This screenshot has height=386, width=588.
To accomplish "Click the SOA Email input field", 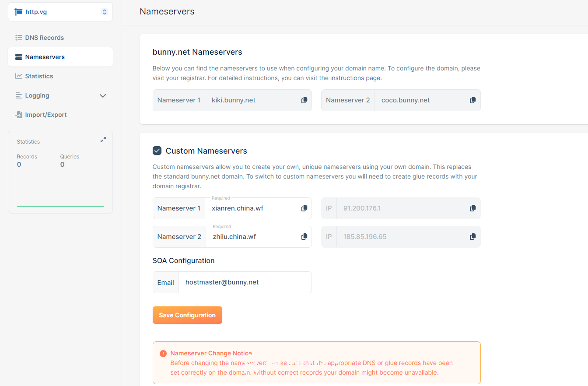I will coord(244,283).
